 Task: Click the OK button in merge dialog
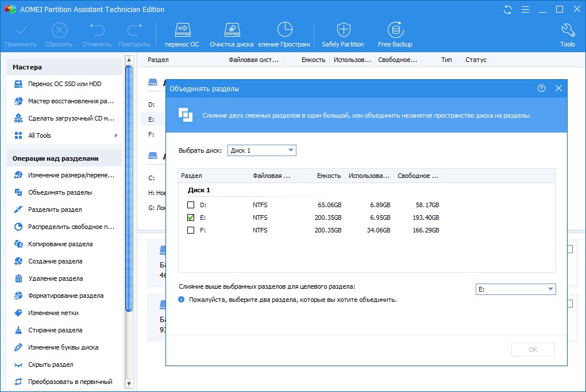[x=533, y=350]
